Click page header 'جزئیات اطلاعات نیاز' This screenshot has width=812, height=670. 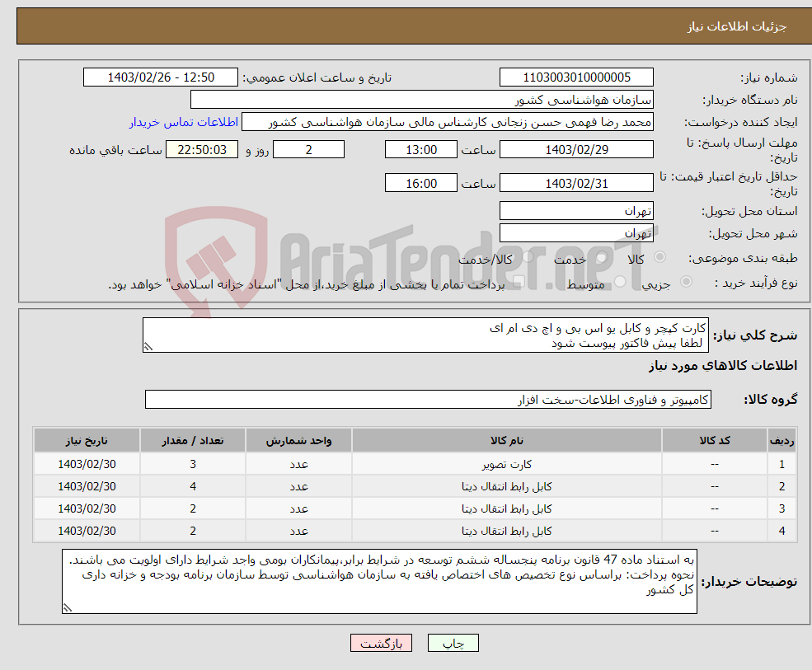point(737,26)
